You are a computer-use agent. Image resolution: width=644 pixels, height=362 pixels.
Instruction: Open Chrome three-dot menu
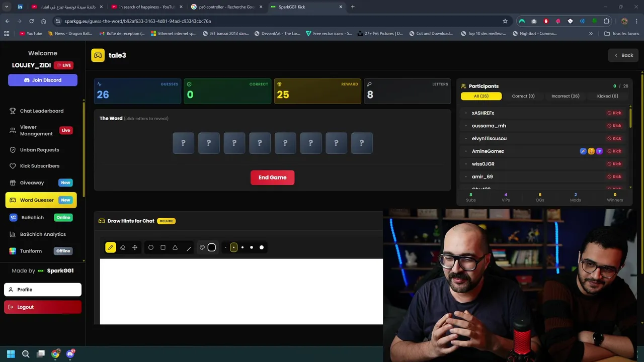click(636, 21)
